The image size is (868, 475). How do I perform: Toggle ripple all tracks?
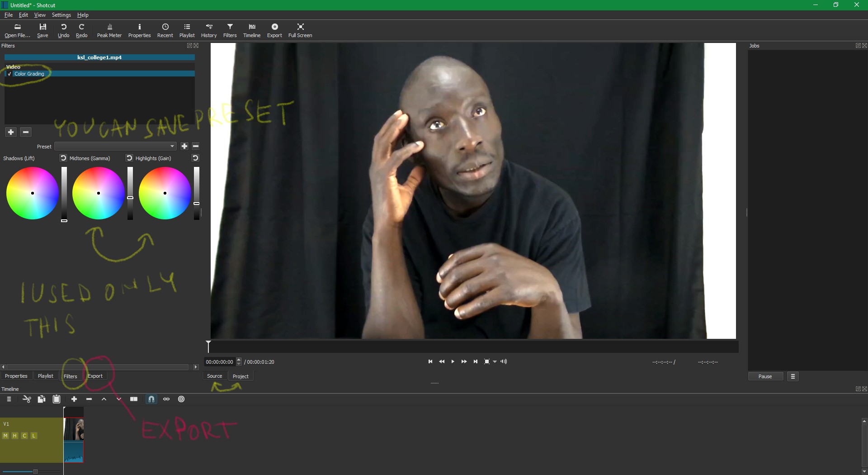coord(181,399)
